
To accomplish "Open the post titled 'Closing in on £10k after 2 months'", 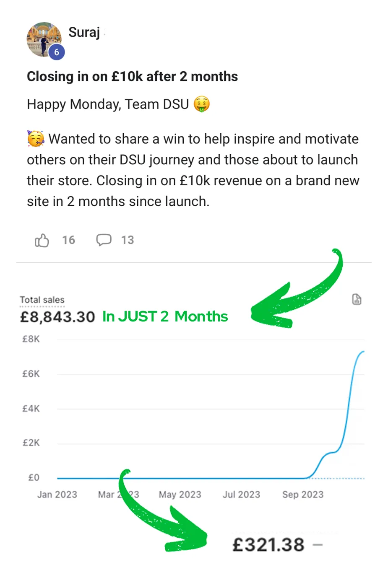I will point(132,76).
